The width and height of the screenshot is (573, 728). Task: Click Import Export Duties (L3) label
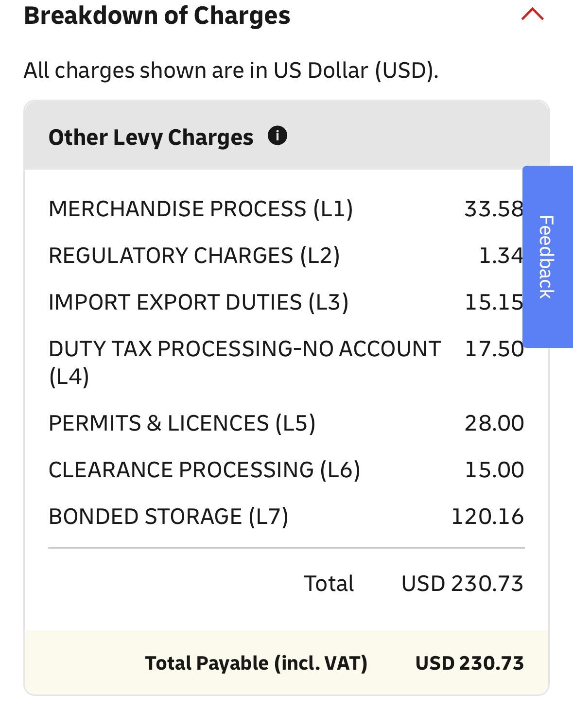[x=198, y=302]
